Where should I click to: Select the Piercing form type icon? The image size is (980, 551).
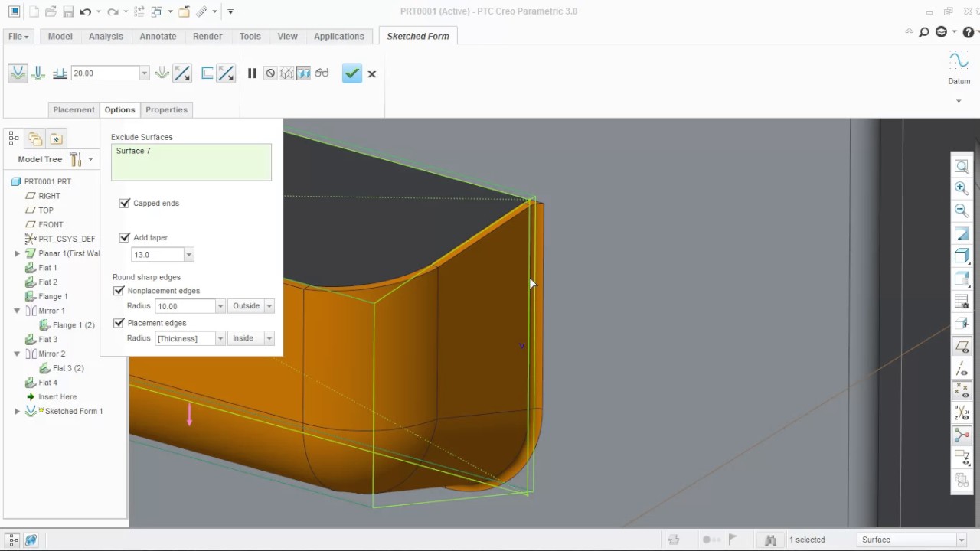pos(38,73)
